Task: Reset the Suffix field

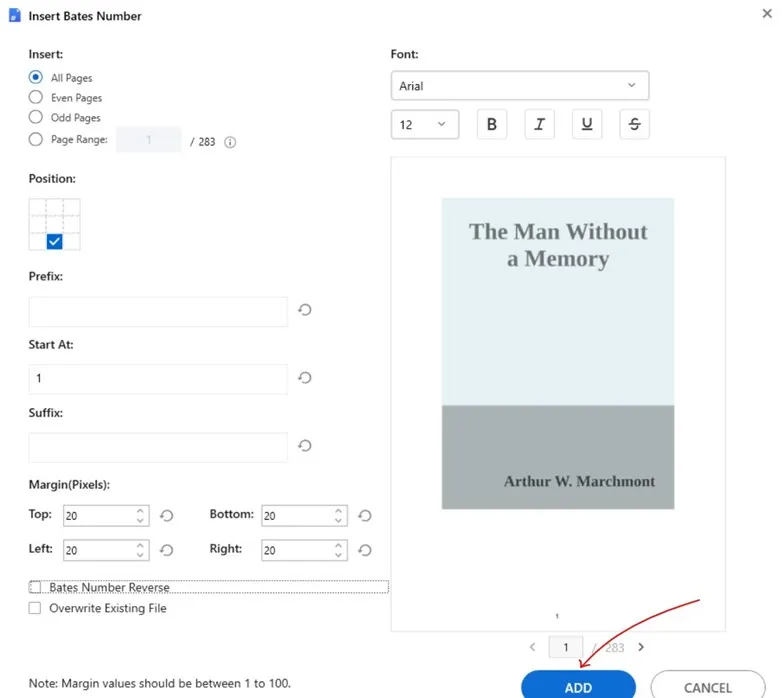Action: (x=305, y=446)
